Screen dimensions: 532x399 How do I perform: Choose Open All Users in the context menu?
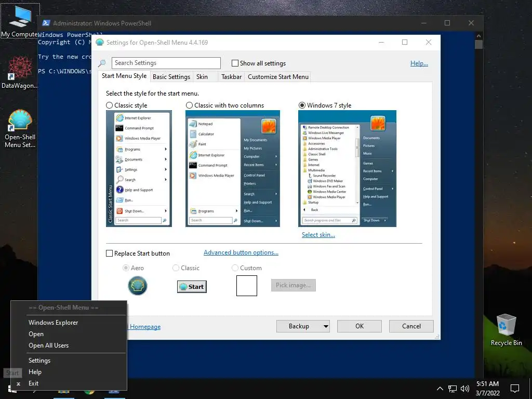click(69, 345)
